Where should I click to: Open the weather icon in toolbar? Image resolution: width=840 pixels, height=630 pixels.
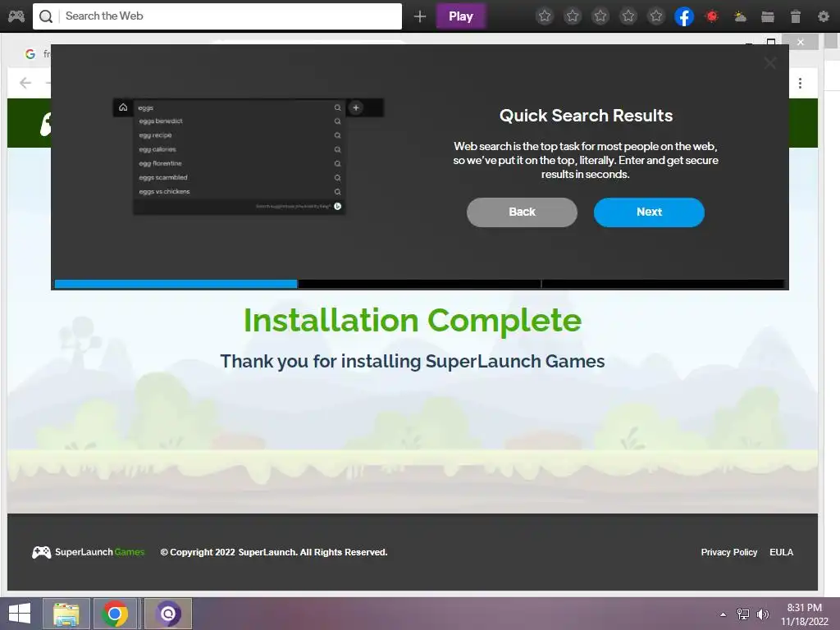point(740,16)
